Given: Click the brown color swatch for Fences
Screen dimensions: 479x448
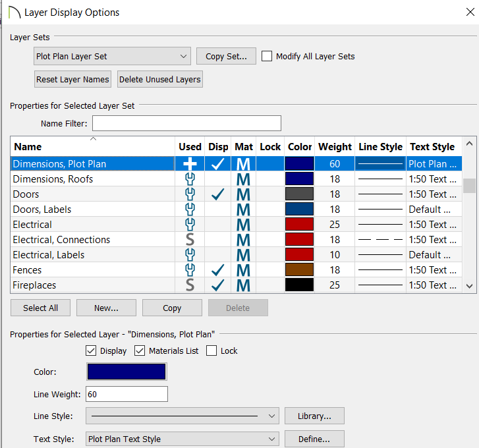Looking at the screenshot, I should (x=299, y=270).
